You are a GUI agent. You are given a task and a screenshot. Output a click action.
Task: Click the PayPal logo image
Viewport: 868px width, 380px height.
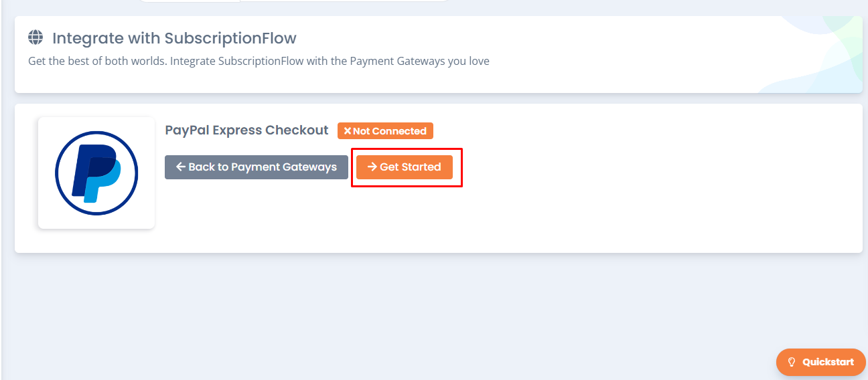click(x=96, y=173)
